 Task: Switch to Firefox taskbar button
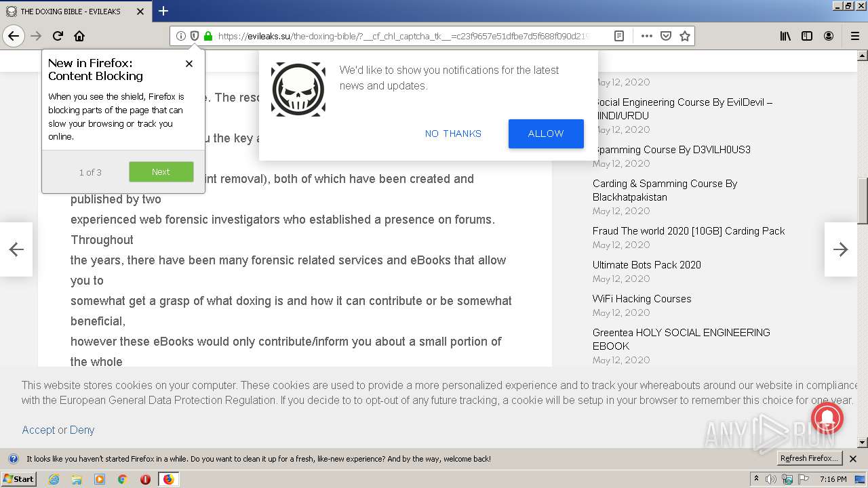(x=169, y=479)
